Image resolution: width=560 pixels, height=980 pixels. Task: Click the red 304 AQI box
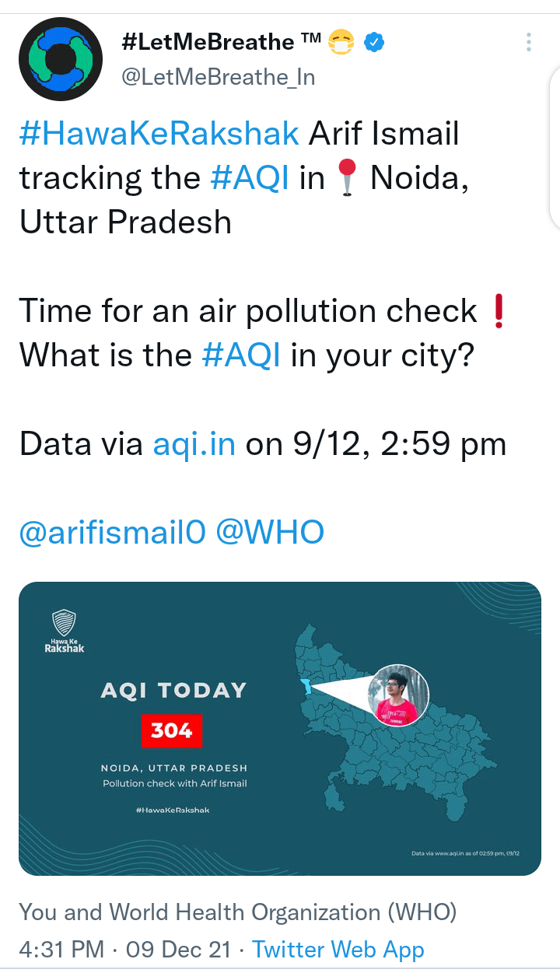point(171,730)
